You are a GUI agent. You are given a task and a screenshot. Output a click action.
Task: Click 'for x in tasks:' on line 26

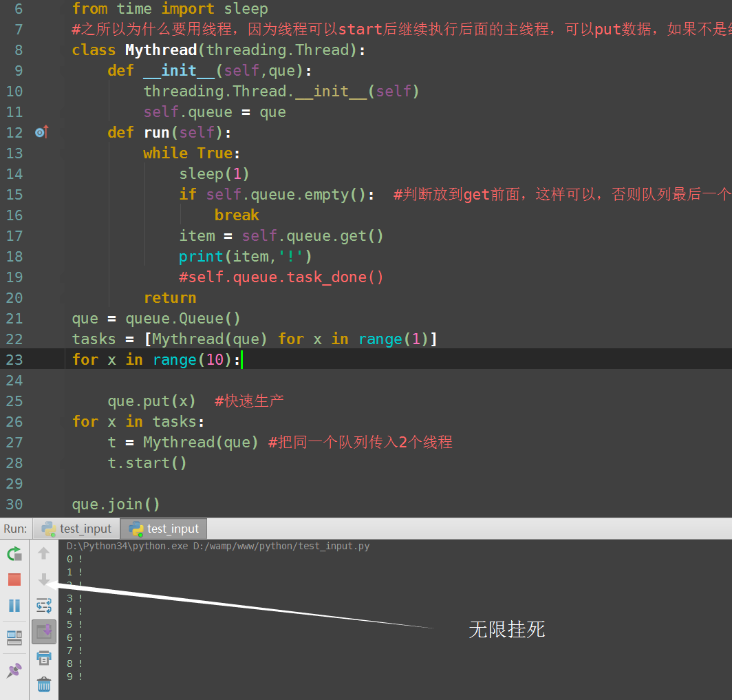tap(138, 422)
